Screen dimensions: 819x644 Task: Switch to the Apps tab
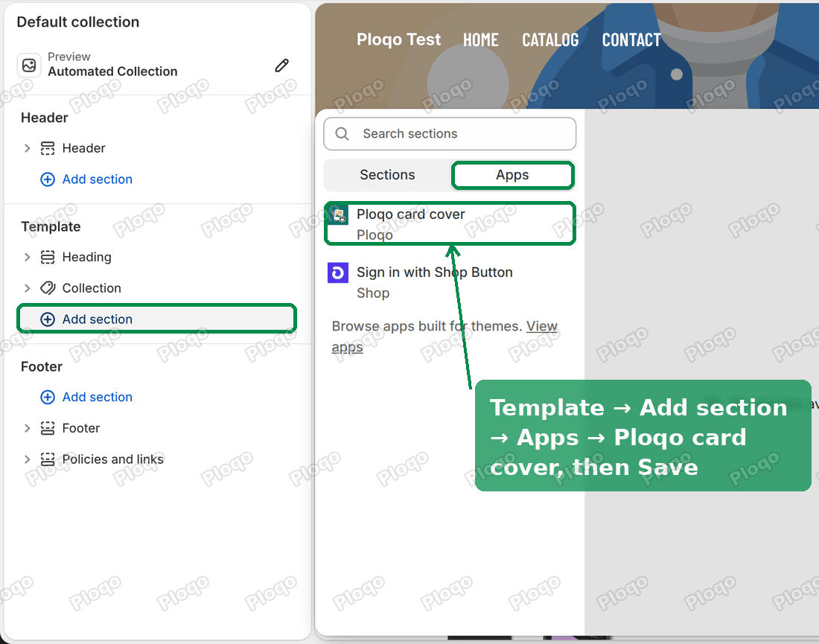[512, 175]
